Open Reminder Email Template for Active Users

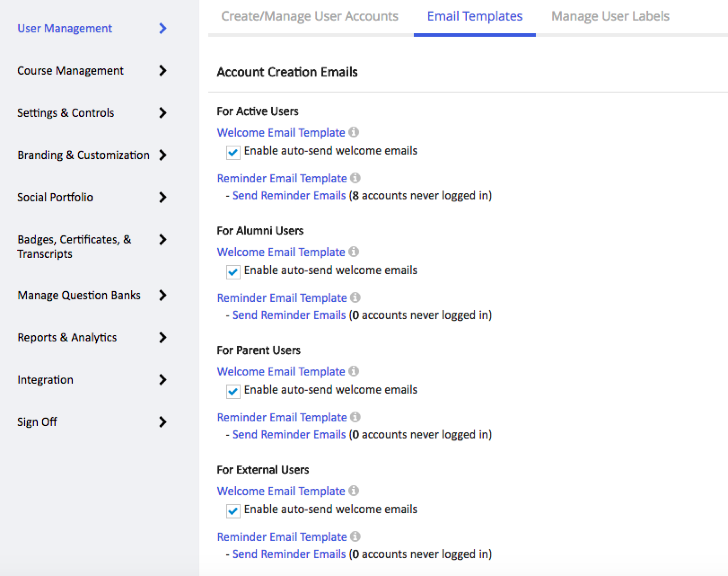point(282,179)
